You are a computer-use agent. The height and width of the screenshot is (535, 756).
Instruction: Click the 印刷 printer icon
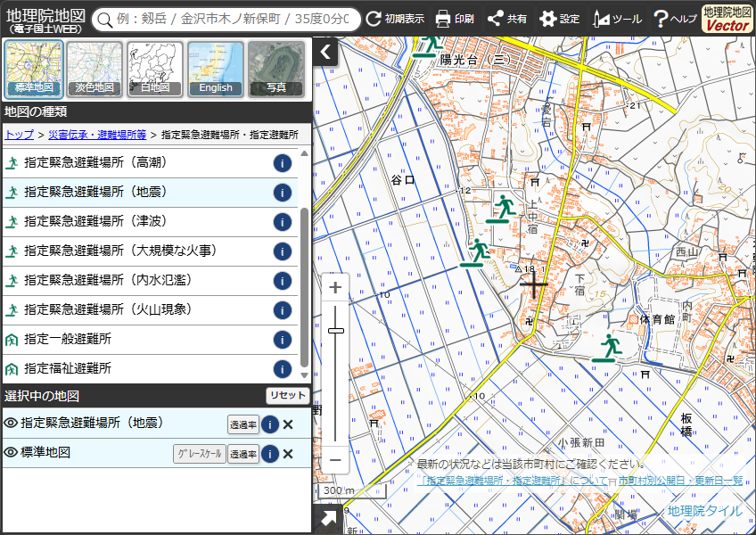click(442, 19)
